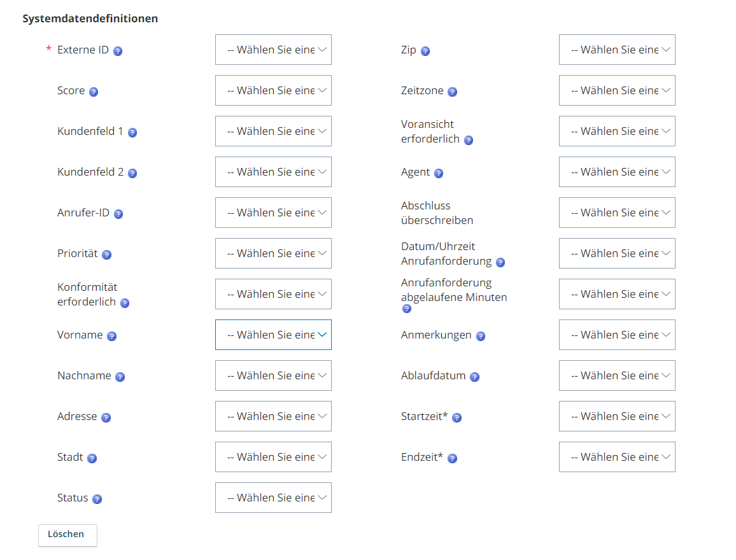Click the Zip help icon
736x560 pixels.
click(425, 51)
